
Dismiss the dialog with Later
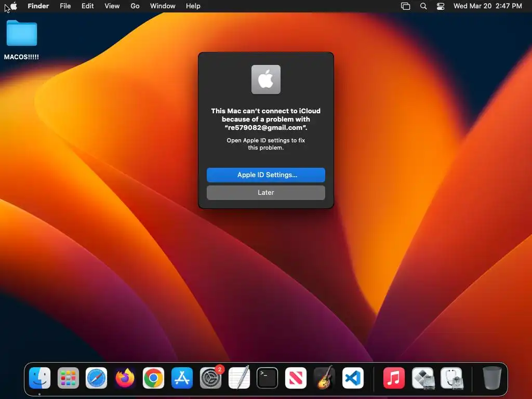coord(266,193)
